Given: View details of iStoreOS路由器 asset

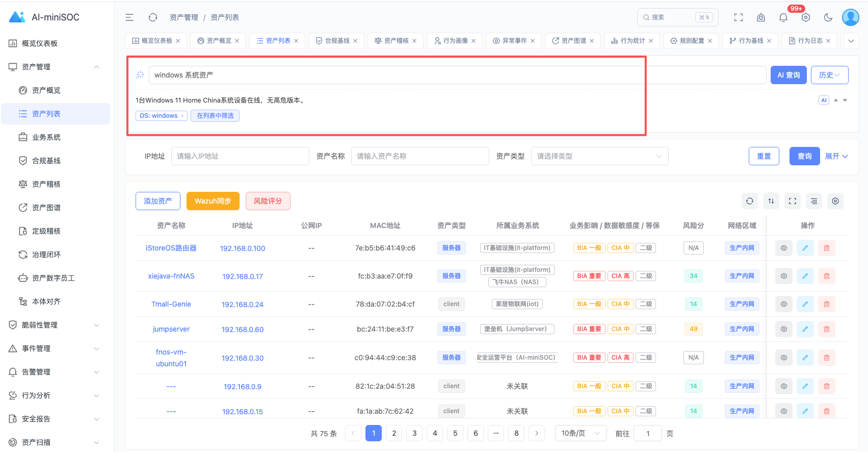Looking at the screenshot, I should [784, 248].
